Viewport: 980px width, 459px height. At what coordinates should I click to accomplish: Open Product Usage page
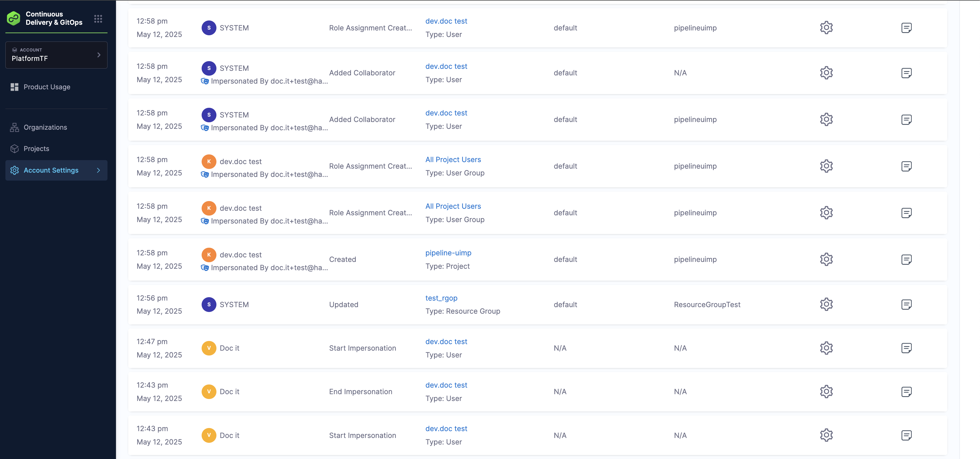pos(47,87)
